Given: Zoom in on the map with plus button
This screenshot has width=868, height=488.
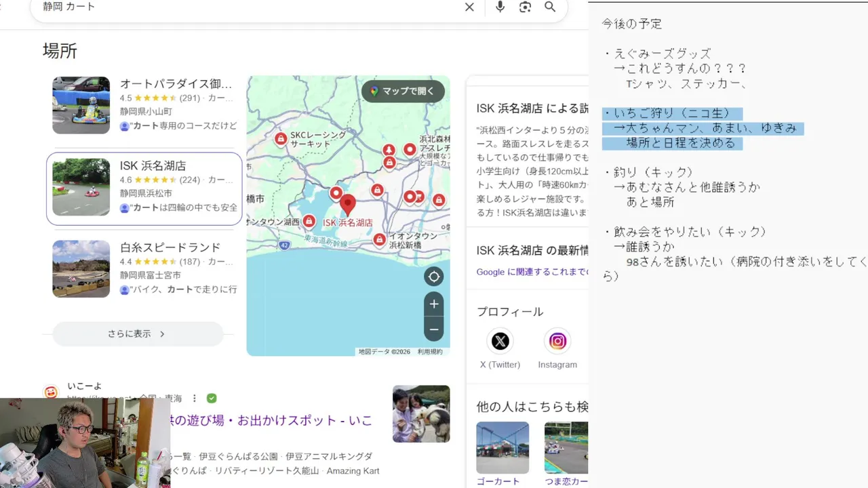Looking at the screenshot, I should (434, 304).
